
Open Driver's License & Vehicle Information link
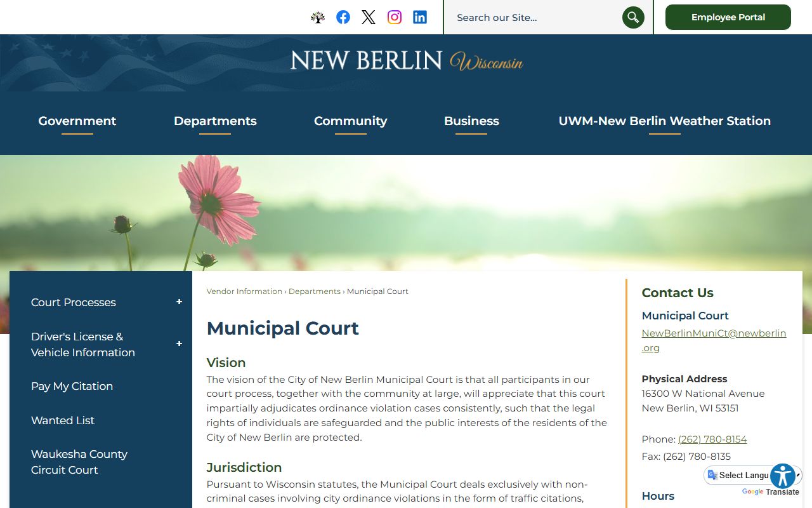83,344
